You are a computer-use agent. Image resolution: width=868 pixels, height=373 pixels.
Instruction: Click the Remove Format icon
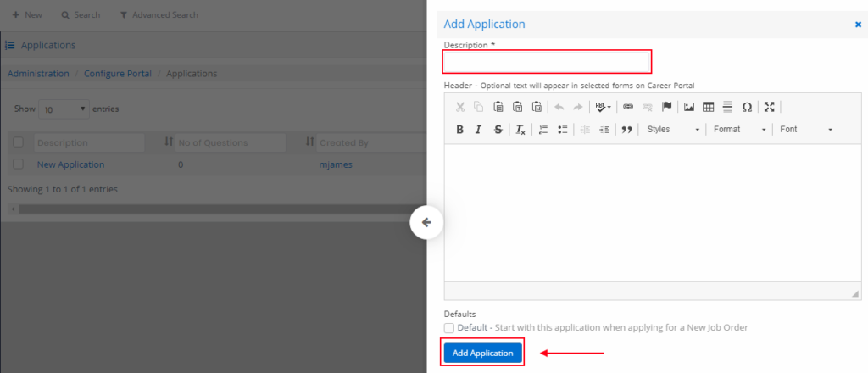520,130
